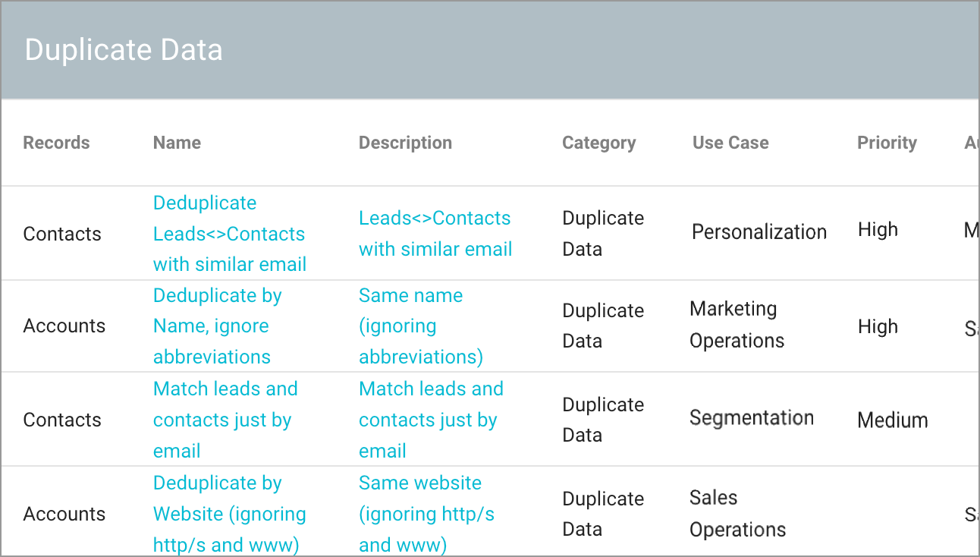
Task: Open the "Deduplicate by Name, ignore abbreviations" rule
Action: pos(217,326)
